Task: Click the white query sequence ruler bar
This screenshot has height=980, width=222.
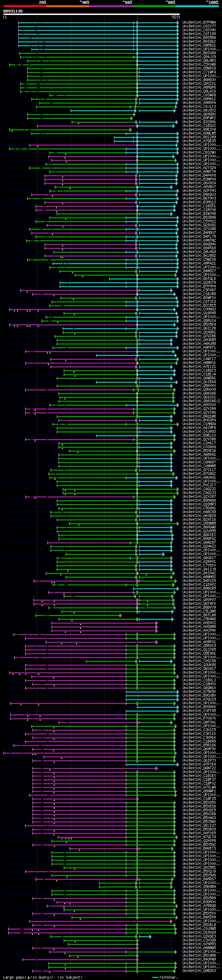Action: (x=92, y=15)
